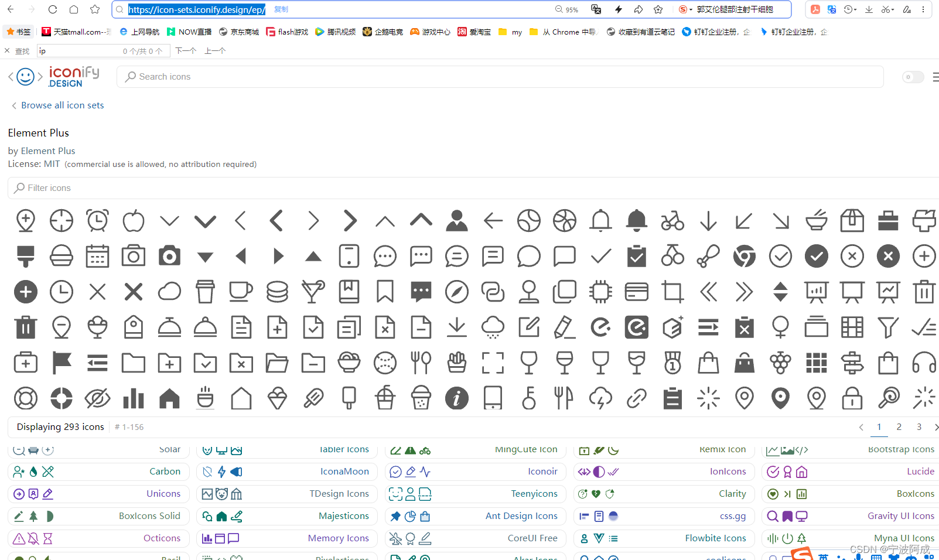Screen dimensions: 939x560
Task: Toggle the theme switch in header
Action: click(x=913, y=77)
